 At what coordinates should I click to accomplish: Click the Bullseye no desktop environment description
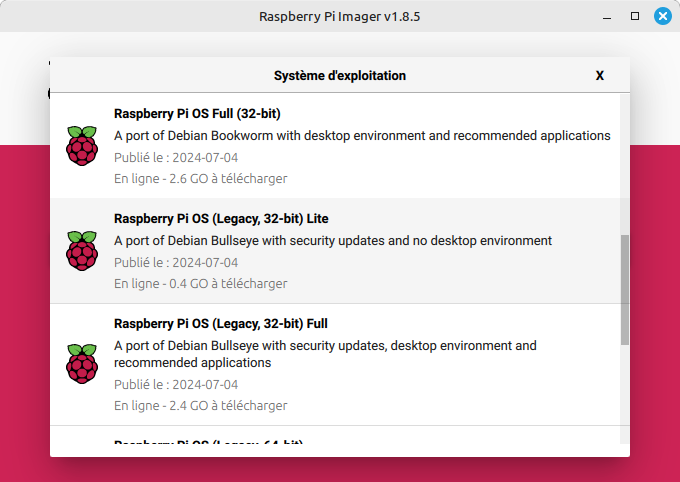(x=333, y=241)
